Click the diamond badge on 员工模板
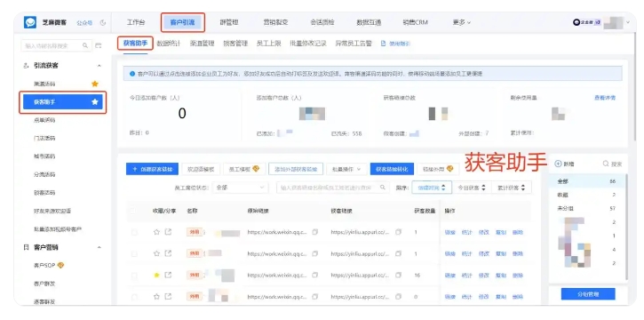Screen dimensions: 644x320 click(256, 169)
